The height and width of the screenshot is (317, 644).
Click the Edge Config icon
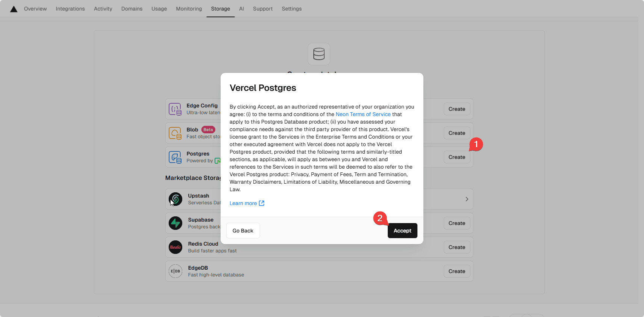[x=175, y=109]
